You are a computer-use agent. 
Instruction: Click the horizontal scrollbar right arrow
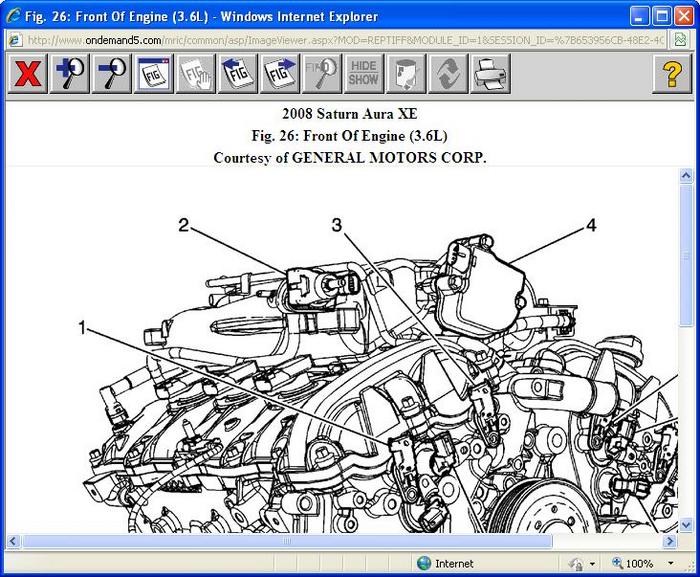click(x=670, y=541)
